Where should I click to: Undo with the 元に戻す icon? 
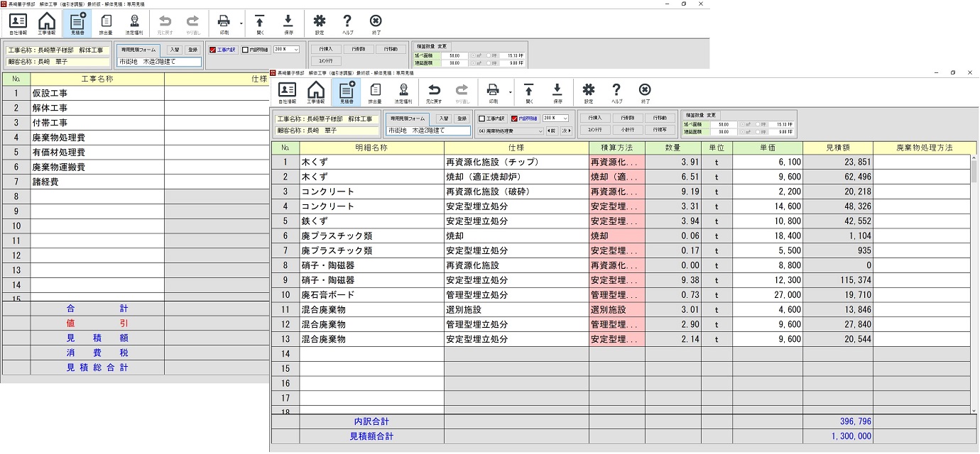[x=434, y=91]
